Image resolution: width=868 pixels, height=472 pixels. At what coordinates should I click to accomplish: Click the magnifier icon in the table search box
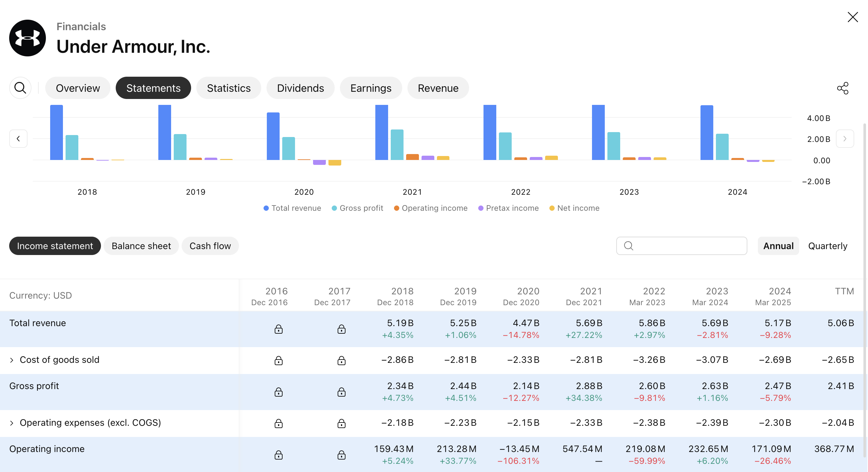pos(628,246)
